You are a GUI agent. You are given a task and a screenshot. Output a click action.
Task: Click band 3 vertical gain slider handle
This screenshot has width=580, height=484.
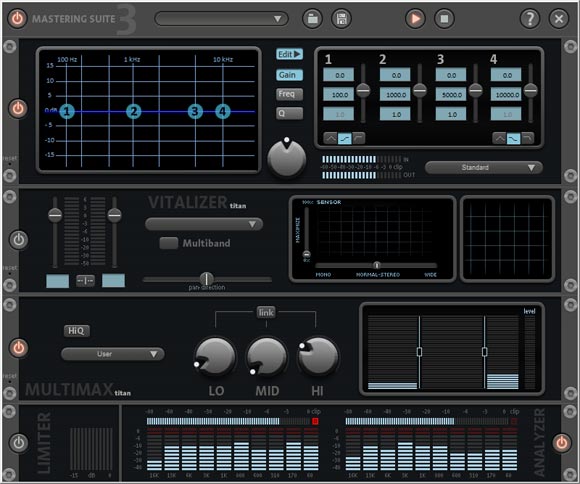tap(475, 90)
